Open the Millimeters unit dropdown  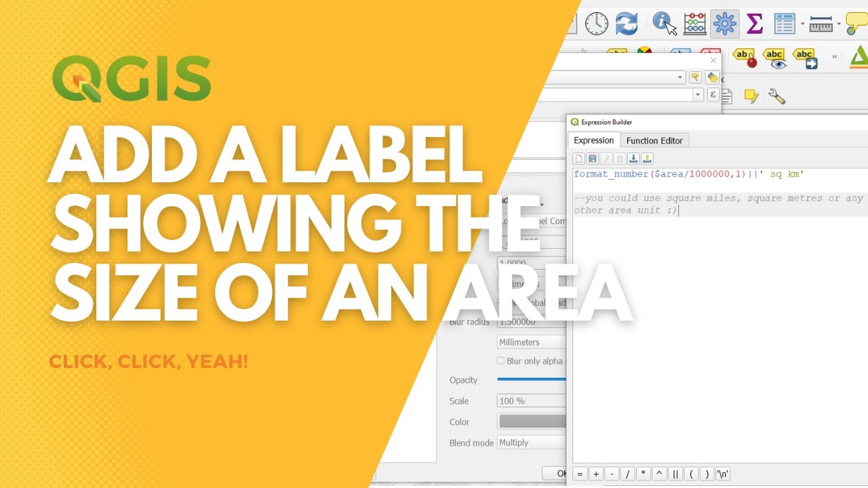click(532, 342)
